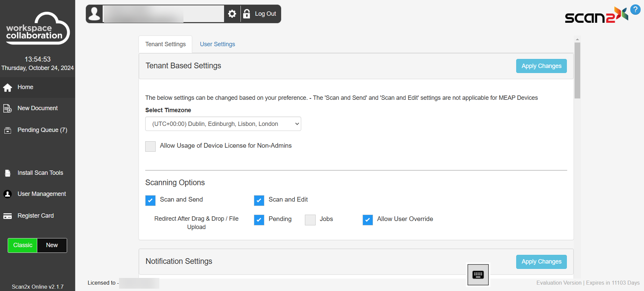This screenshot has width=644, height=291.
Task: Open New Document via its sidebar icon
Action: click(7, 108)
